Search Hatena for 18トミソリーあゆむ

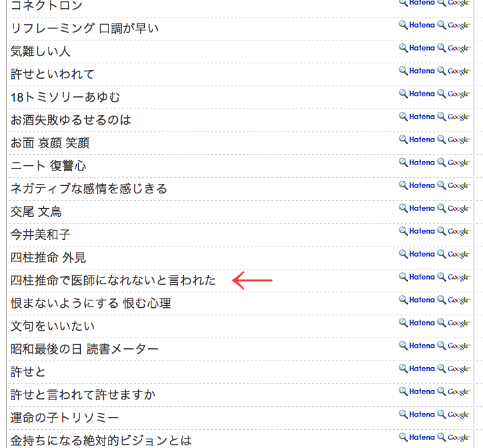417,94
